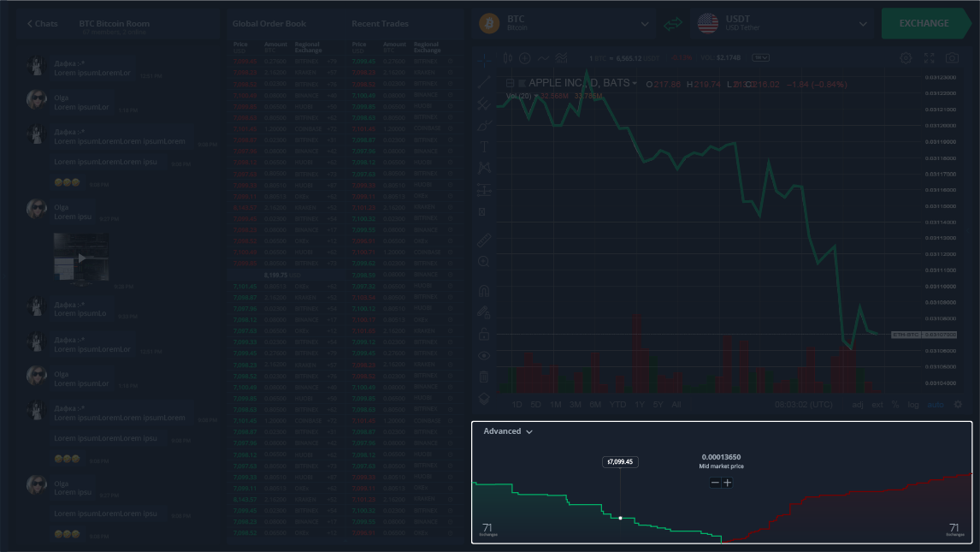This screenshot has width=980, height=552.
Task: Toggle the lock all drawings tool
Action: pyautogui.click(x=484, y=334)
